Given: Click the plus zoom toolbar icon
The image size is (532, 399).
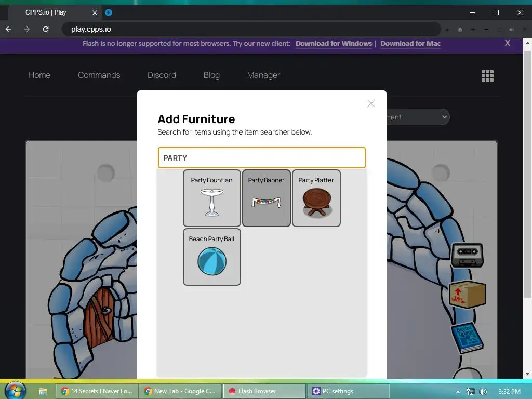Looking at the screenshot, I should pyautogui.click(x=473, y=30).
